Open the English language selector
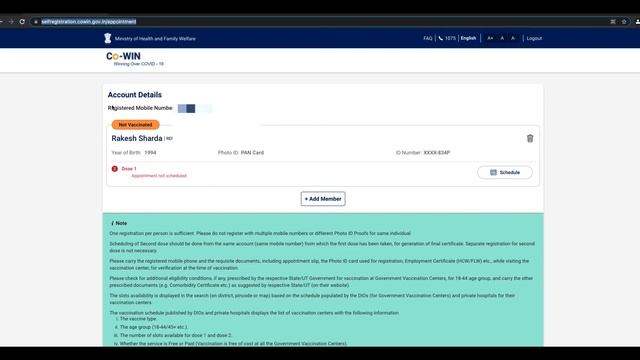Image resolution: width=640 pixels, height=360 pixels. coord(468,38)
